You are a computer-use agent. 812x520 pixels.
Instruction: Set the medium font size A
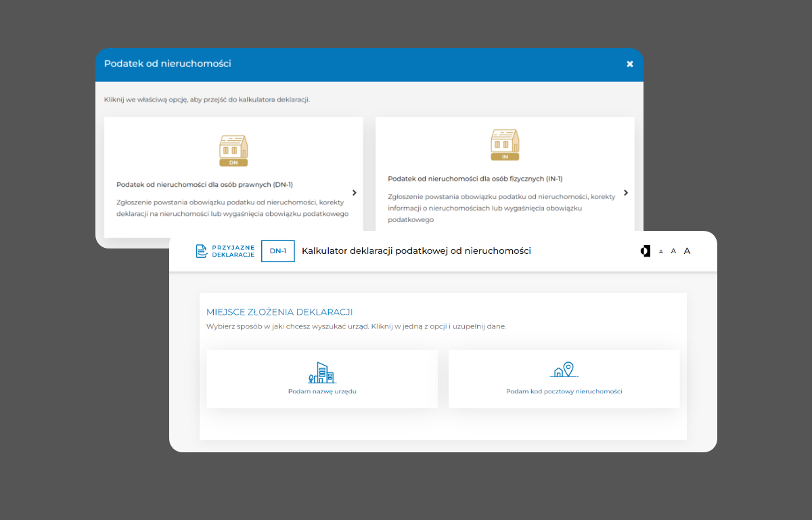pyautogui.click(x=673, y=251)
